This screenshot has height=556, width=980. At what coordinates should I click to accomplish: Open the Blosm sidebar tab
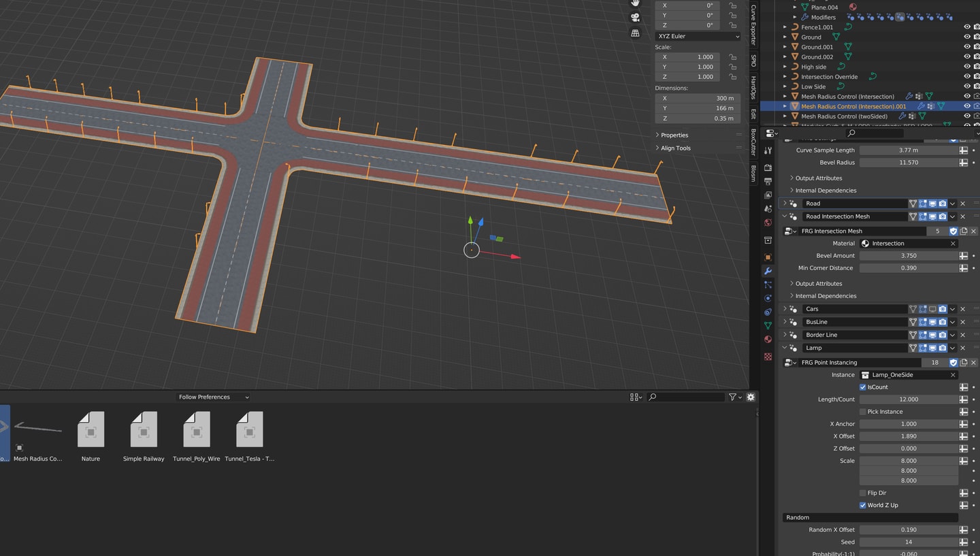pos(753,173)
